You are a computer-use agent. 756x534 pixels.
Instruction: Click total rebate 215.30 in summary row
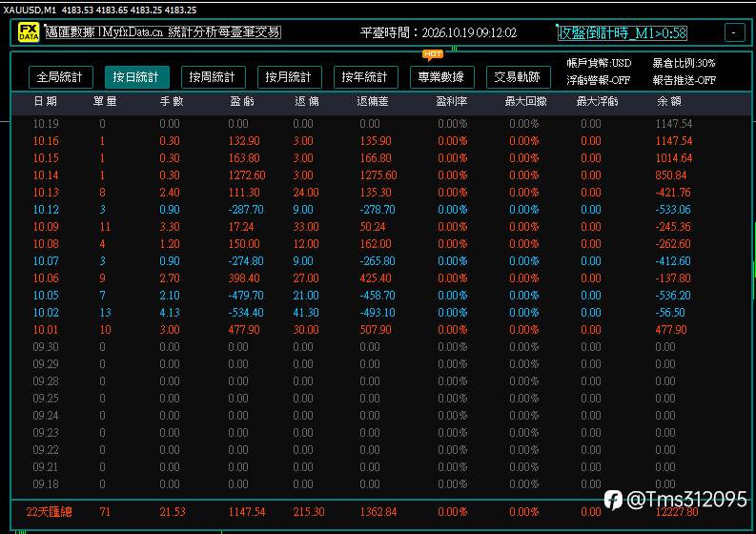[309, 512]
